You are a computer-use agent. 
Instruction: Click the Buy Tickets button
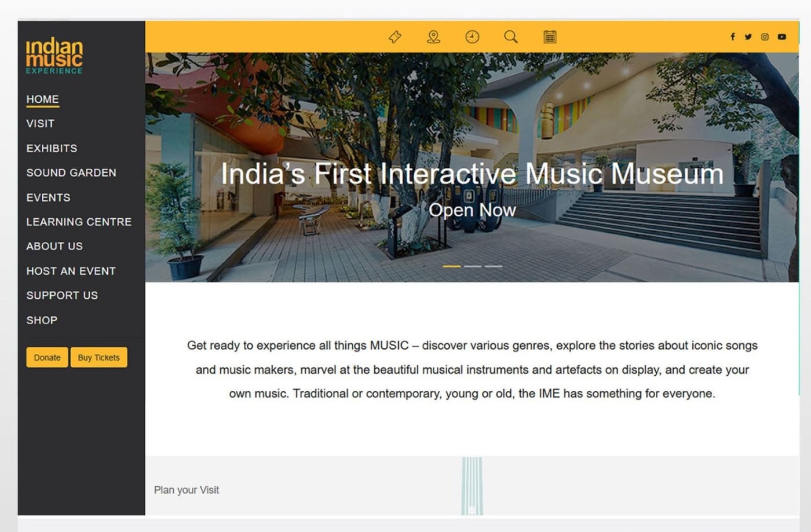pyautogui.click(x=98, y=357)
